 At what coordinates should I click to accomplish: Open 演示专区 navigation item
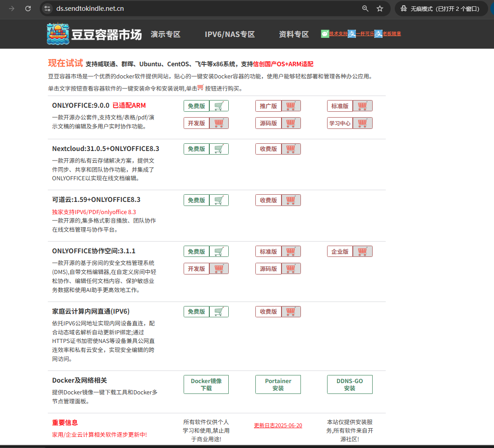coord(166,34)
